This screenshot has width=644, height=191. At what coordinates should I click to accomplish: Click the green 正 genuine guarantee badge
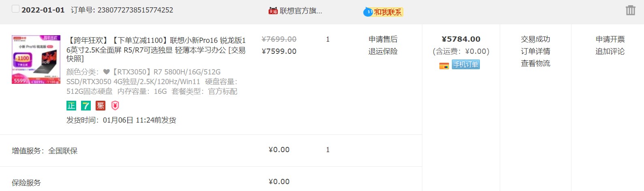[71, 106]
